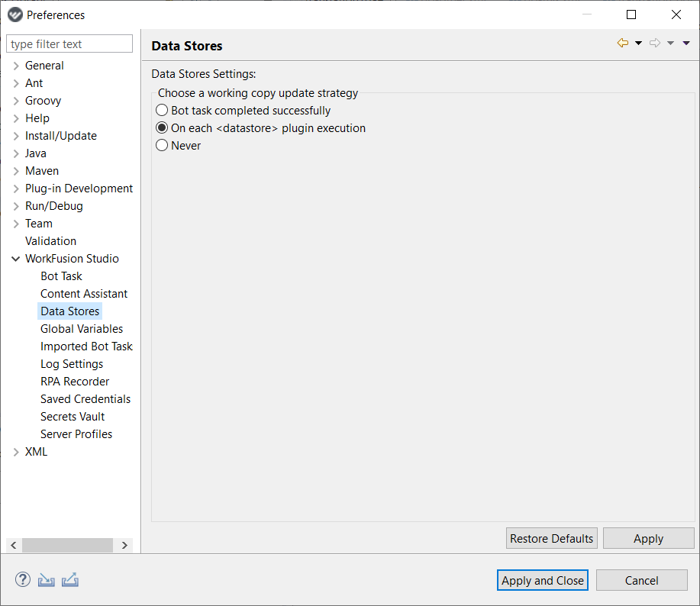
Task: Close the Preferences window
Action: click(x=676, y=15)
